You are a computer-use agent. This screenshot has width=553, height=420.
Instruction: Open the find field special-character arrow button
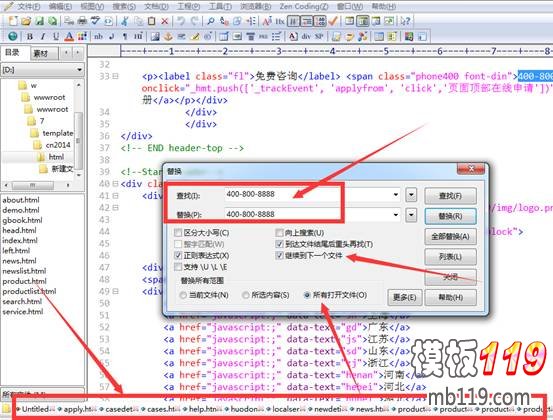point(411,195)
